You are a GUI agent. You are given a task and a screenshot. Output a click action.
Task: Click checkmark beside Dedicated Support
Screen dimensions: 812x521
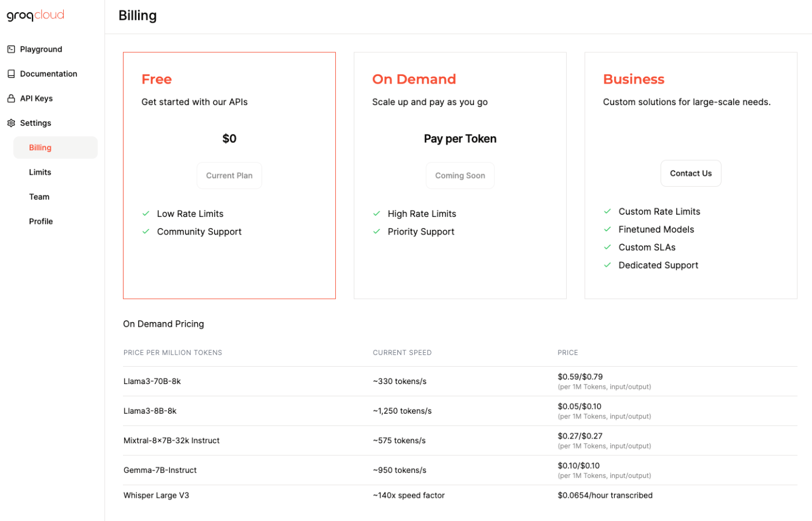pos(608,265)
